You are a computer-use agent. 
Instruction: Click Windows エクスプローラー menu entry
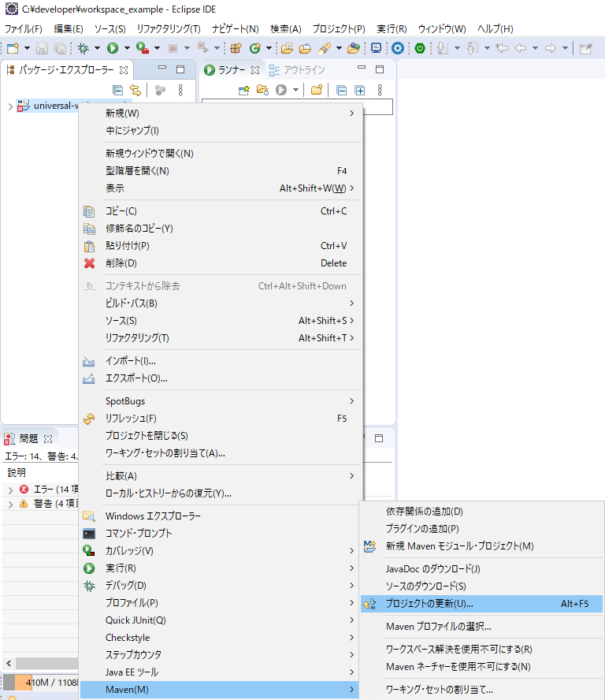pyautogui.click(x=221, y=516)
